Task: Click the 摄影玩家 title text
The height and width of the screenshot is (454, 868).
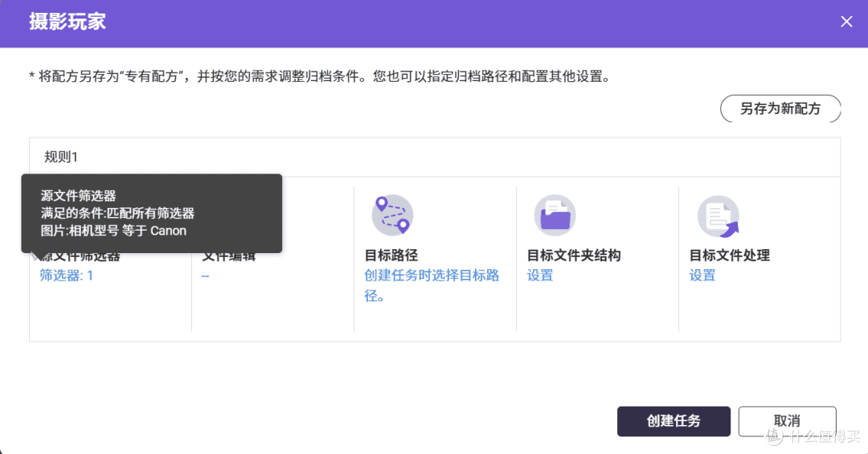Action: tap(68, 22)
